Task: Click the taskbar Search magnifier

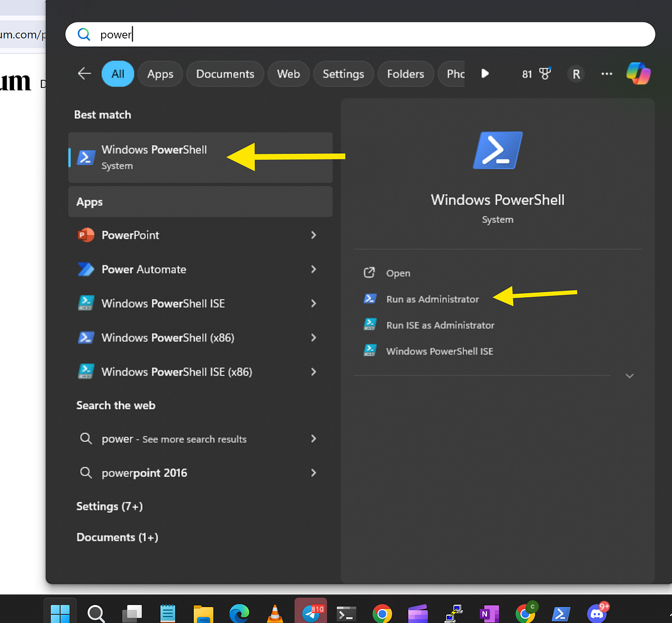Action: pyautogui.click(x=95, y=613)
